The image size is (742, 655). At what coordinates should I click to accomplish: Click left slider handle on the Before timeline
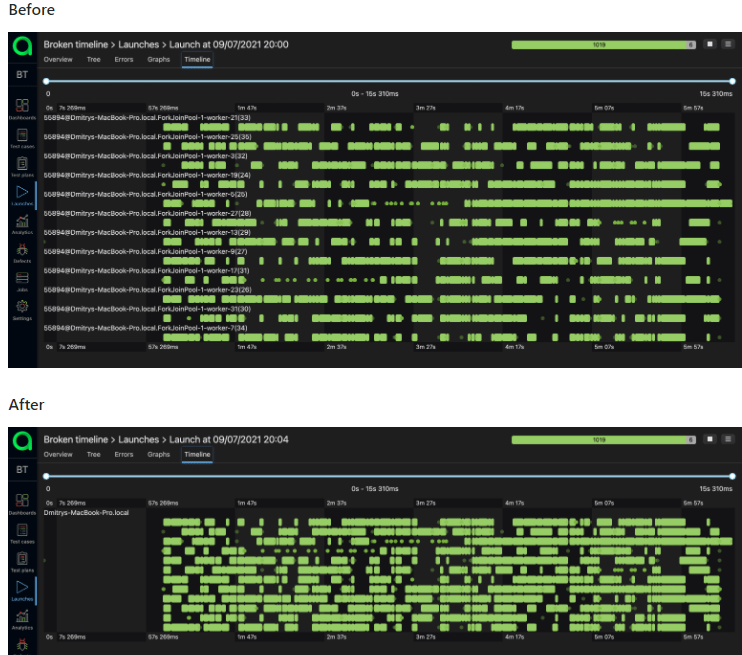coord(46,81)
